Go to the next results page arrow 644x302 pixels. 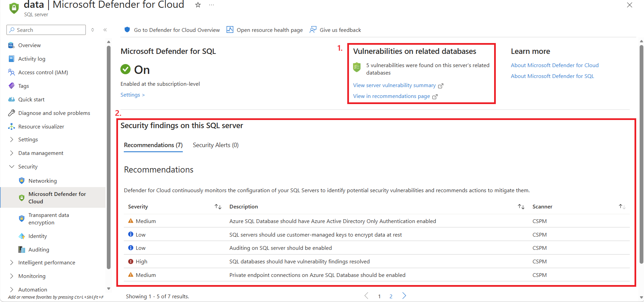click(404, 296)
